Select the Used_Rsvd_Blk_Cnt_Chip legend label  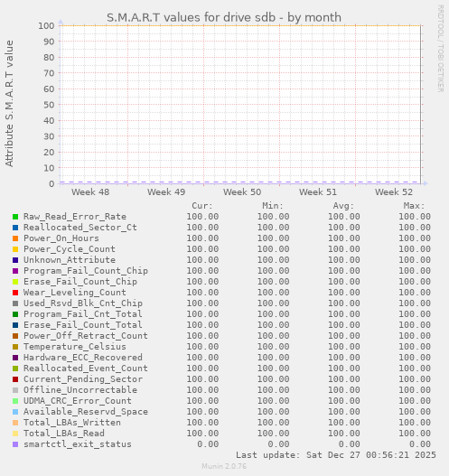pyautogui.click(x=83, y=303)
